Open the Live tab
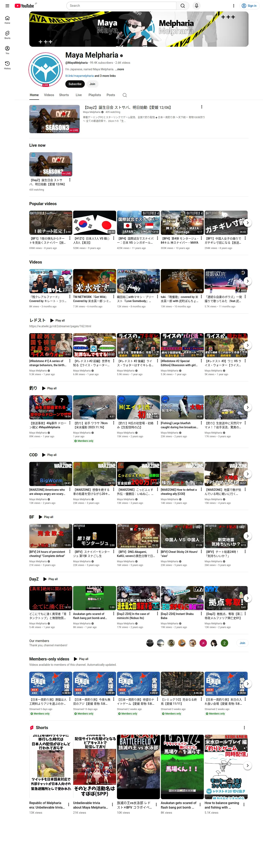Image resolution: width=263 pixels, height=868 pixels. click(x=79, y=95)
